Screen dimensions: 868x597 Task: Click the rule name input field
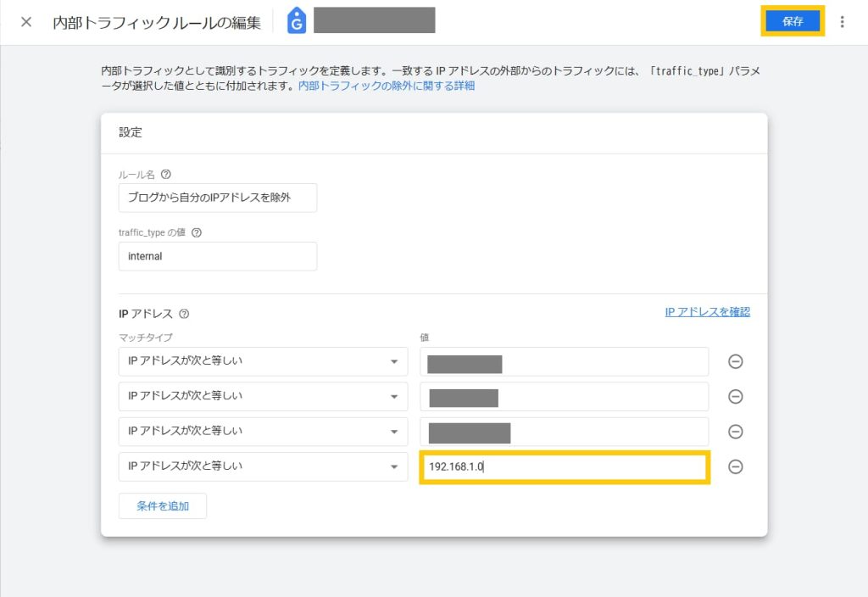(x=218, y=198)
